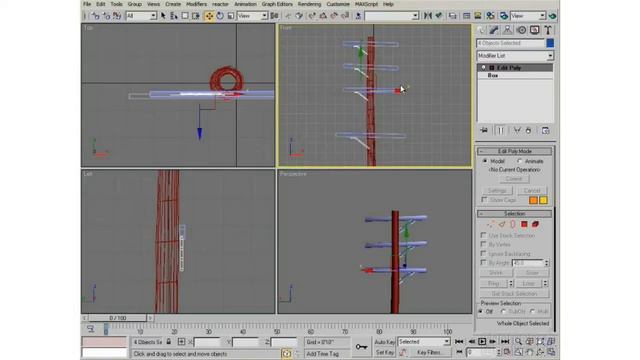640x360 pixels.
Task: Open Select by Name list
Action: tap(174, 16)
